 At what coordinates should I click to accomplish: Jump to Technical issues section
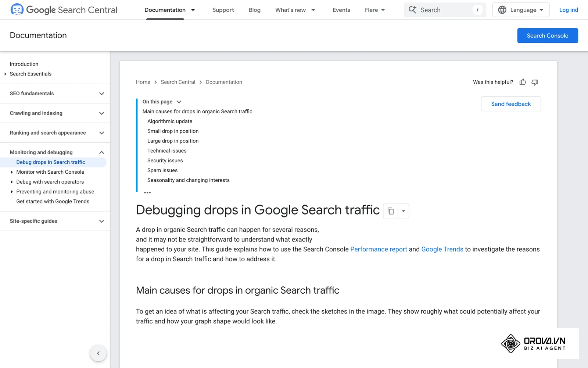point(167,151)
